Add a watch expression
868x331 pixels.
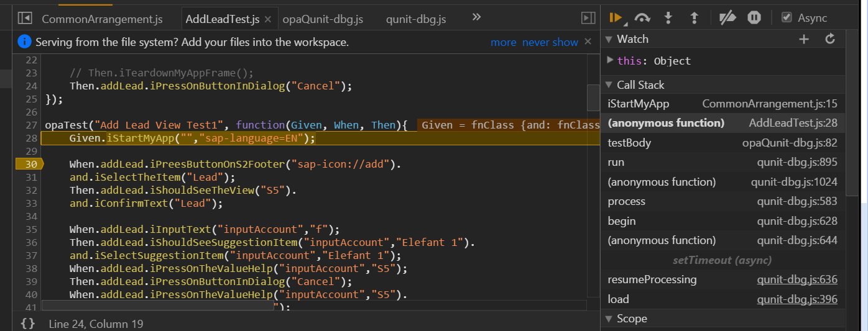[x=804, y=39]
